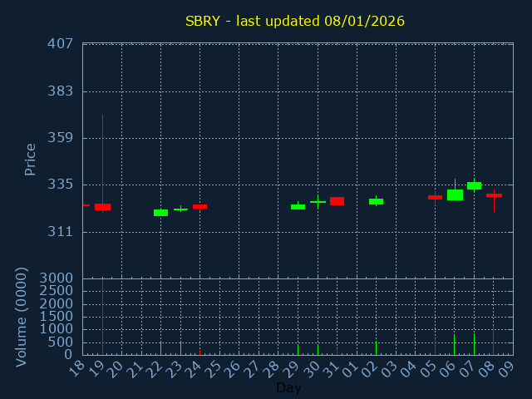Image resolution: width=532 pixels, height=399 pixels.
Task: Click the red candlestick on day 24
Action: 199,206
